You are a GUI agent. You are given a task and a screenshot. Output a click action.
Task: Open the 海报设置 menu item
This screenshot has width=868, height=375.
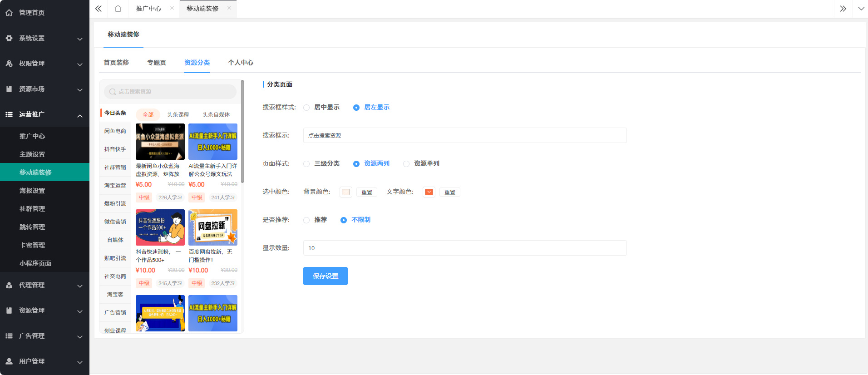pos(32,191)
